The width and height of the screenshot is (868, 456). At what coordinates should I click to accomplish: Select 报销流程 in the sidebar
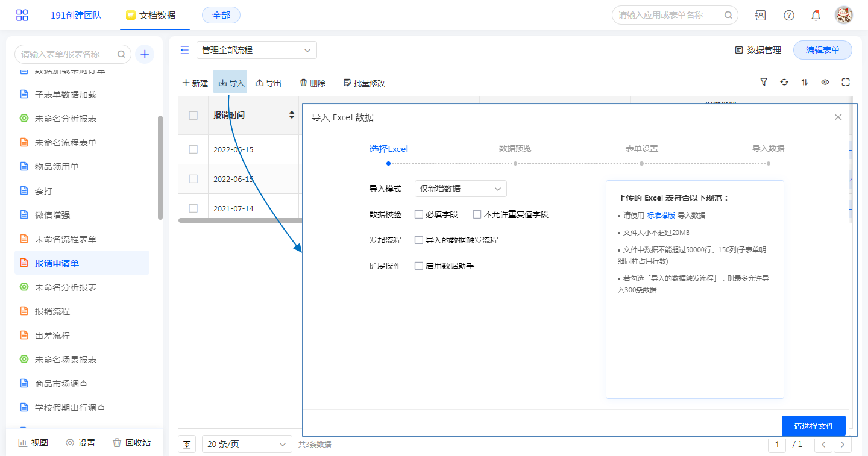(52, 311)
